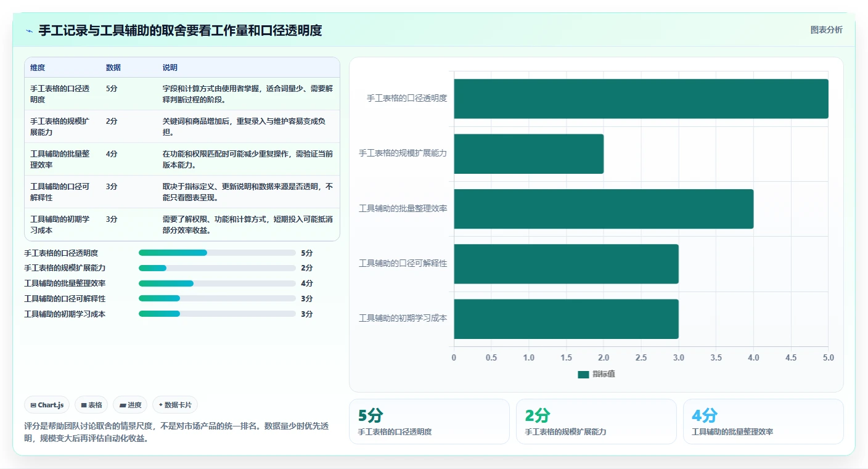Click the 4分 label beside the progress bar

tap(307, 283)
